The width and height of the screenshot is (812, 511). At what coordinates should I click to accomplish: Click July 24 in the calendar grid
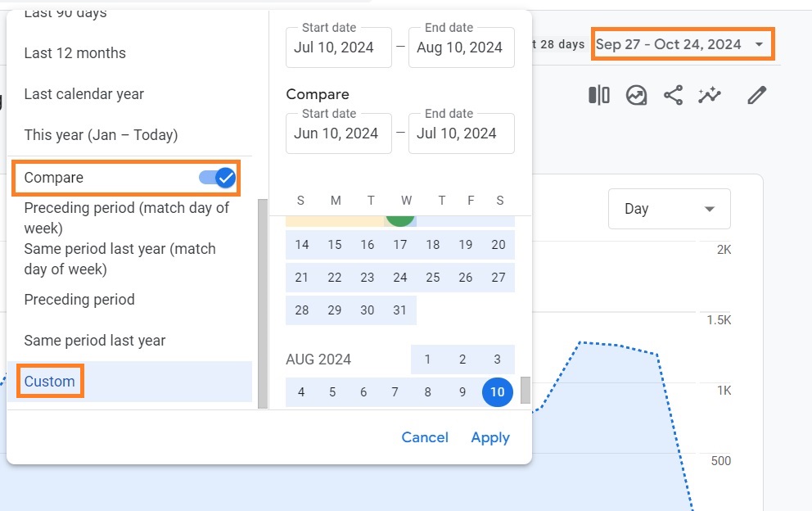pyautogui.click(x=399, y=278)
